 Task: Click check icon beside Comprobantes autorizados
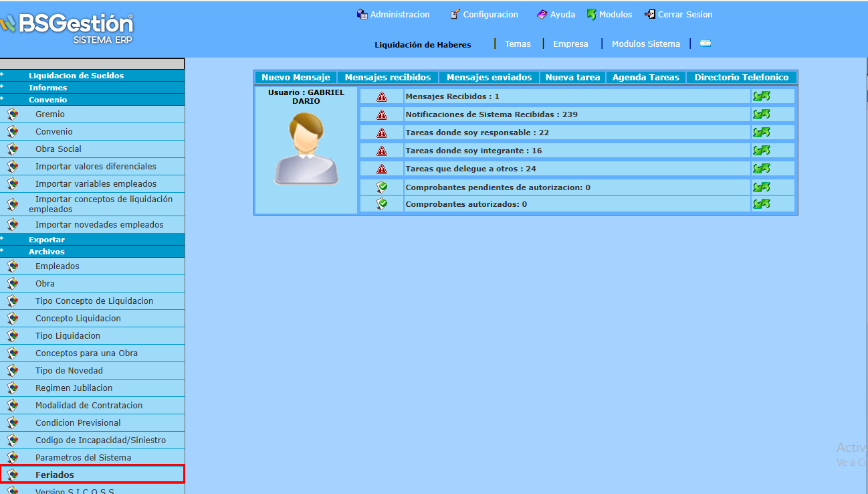click(x=382, y=204)
